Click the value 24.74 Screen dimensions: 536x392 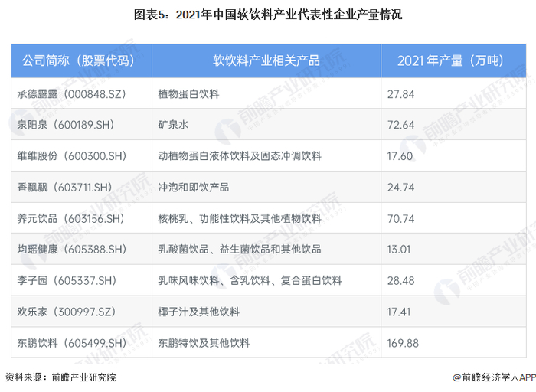400,188
